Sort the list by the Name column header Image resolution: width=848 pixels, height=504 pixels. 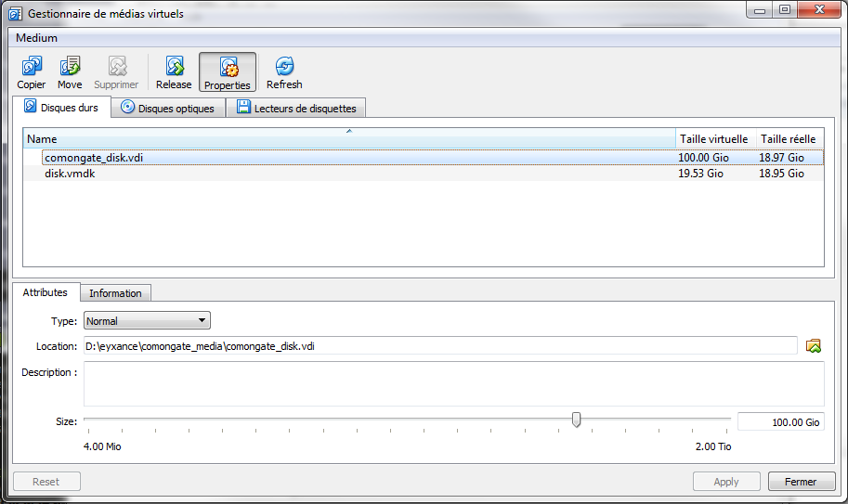[x=349, y=139]
